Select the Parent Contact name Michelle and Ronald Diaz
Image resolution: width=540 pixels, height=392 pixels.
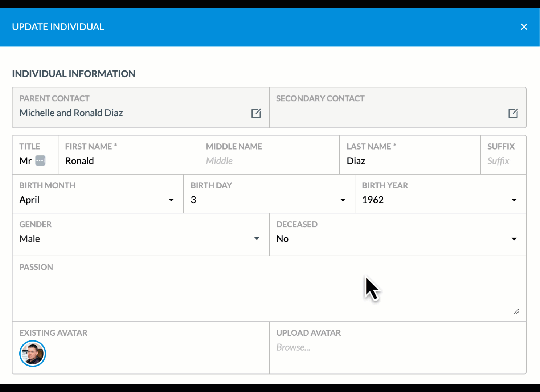point(71,113)
